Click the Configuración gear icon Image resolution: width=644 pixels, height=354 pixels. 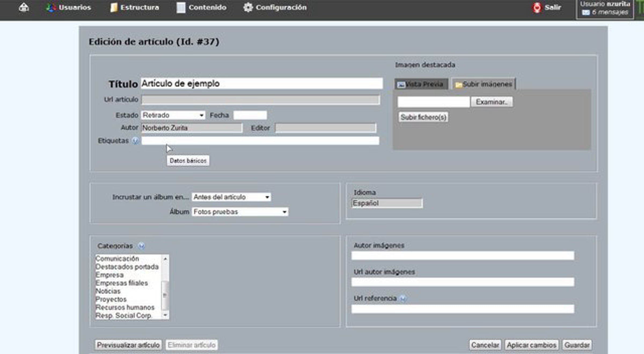click(x=248, y=8)
